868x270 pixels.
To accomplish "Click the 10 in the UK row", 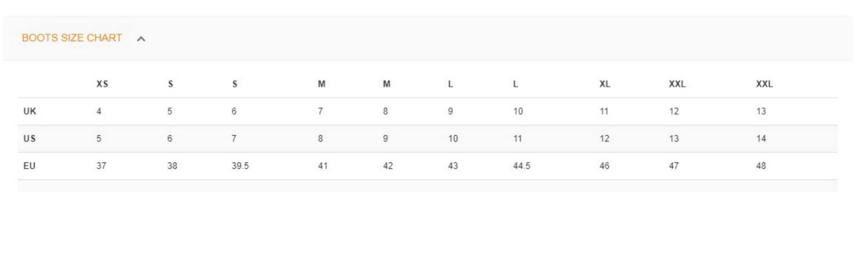I will pyautogui.click(x=517, y=112).
